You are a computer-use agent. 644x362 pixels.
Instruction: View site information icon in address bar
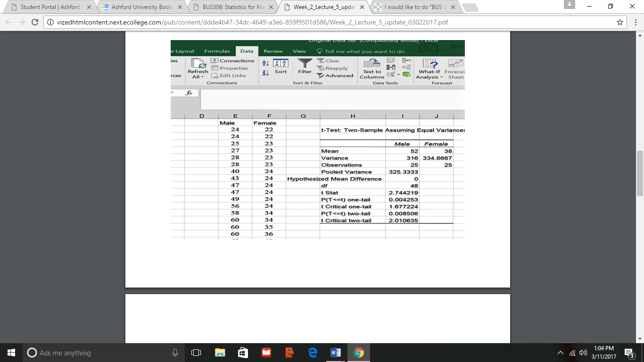tap(50, 22)
